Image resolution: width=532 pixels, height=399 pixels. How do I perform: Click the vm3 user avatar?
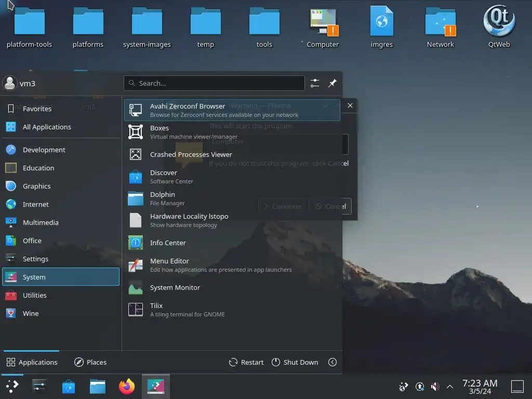10,83
